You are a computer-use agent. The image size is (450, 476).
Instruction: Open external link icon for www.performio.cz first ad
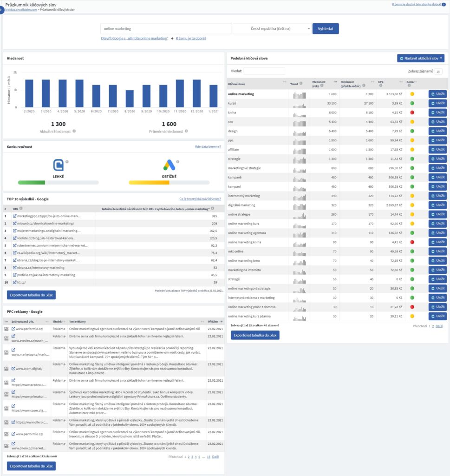[13, 329]
